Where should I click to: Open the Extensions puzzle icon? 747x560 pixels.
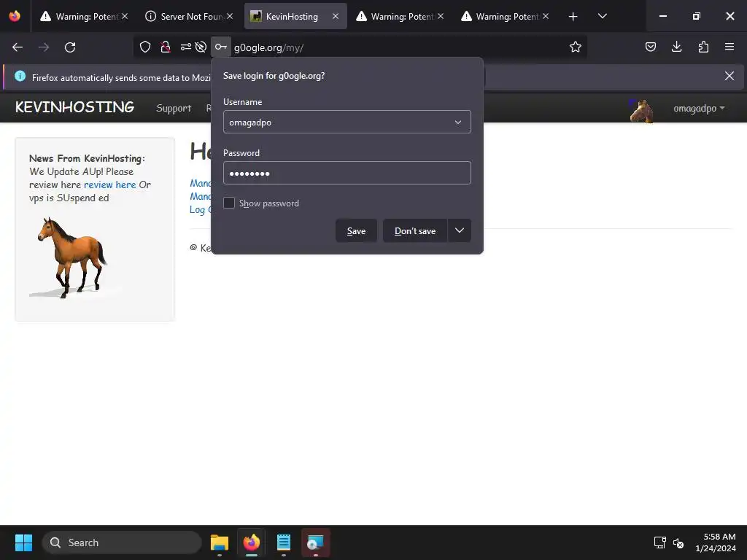(x=703, y=47)
